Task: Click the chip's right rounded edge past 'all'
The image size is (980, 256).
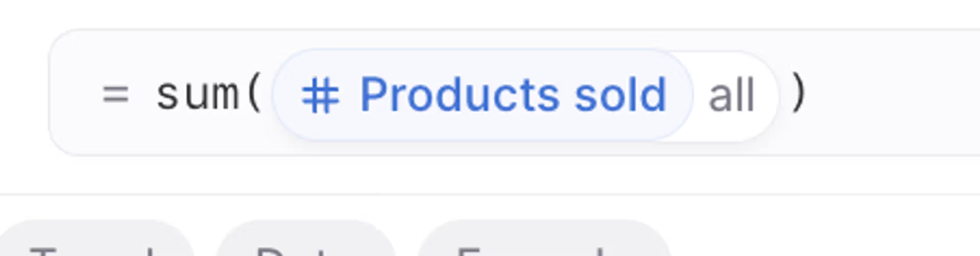Action: pos(767,96)
